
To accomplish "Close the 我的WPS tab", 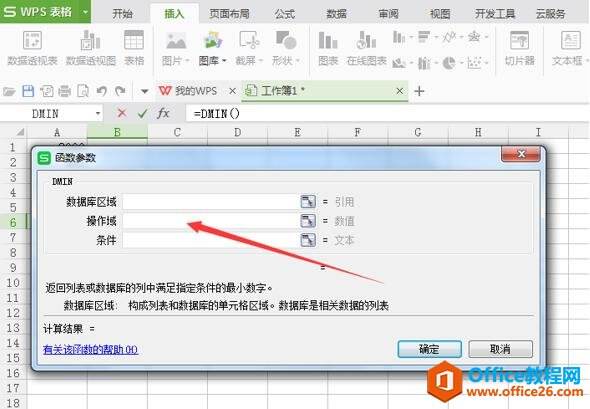I will 233,91.
